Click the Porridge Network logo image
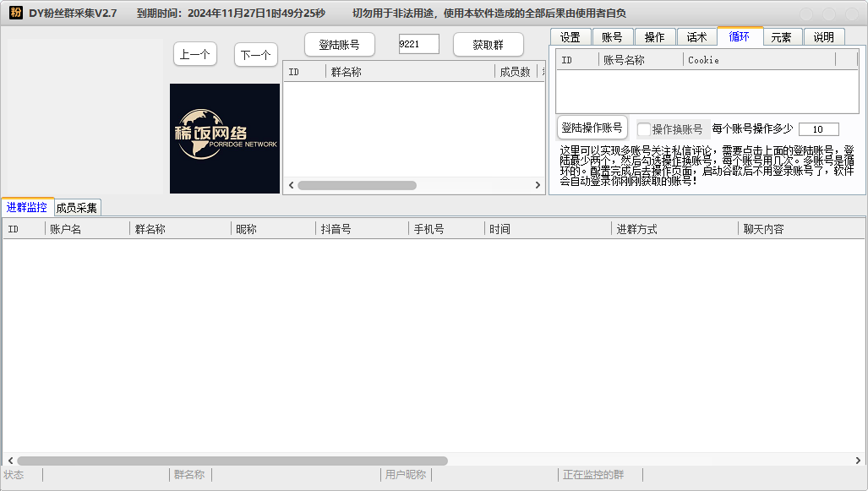 [x=225, y=139]
